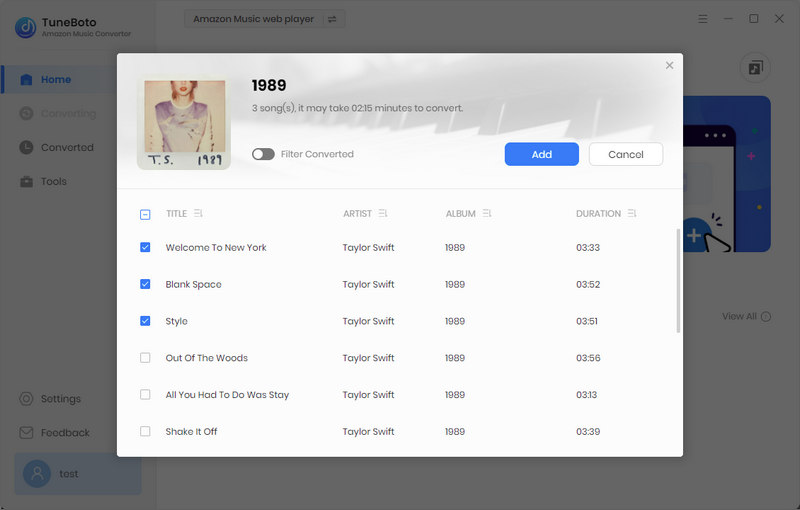The image size is (800, 510).
Task: Sort by the TITLE column icon
Action: [198, 213]
